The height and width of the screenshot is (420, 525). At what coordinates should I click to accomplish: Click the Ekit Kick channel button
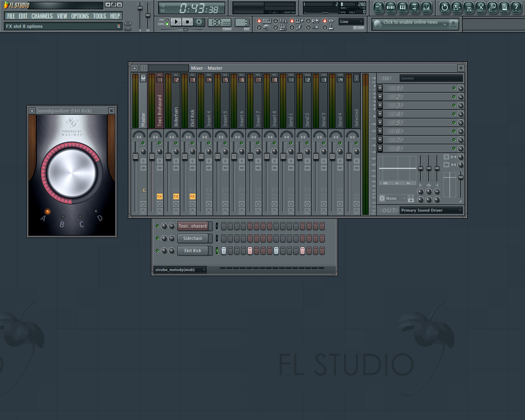pos(193,251)
